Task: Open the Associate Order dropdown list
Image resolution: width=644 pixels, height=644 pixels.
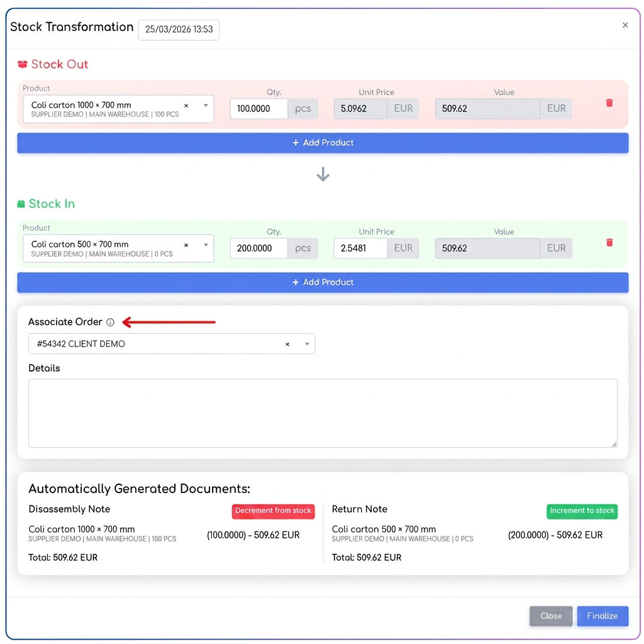Action: pyautogui.click(x=307, y=344)
